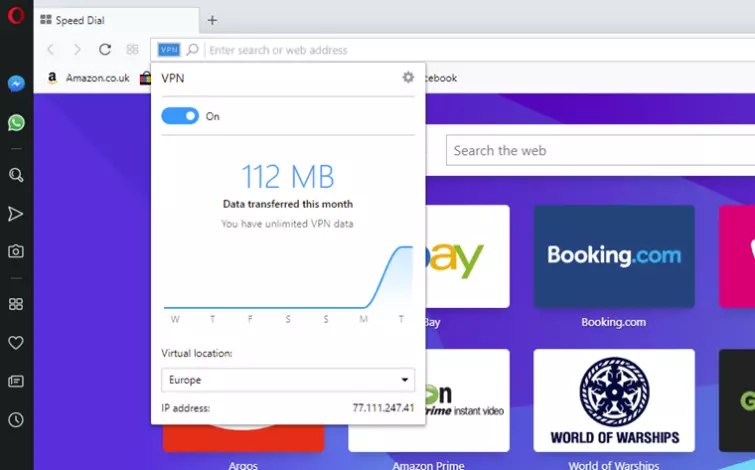
Task: Open My Flow arrow icon in sidebar
Action: [x=16, y=214]
